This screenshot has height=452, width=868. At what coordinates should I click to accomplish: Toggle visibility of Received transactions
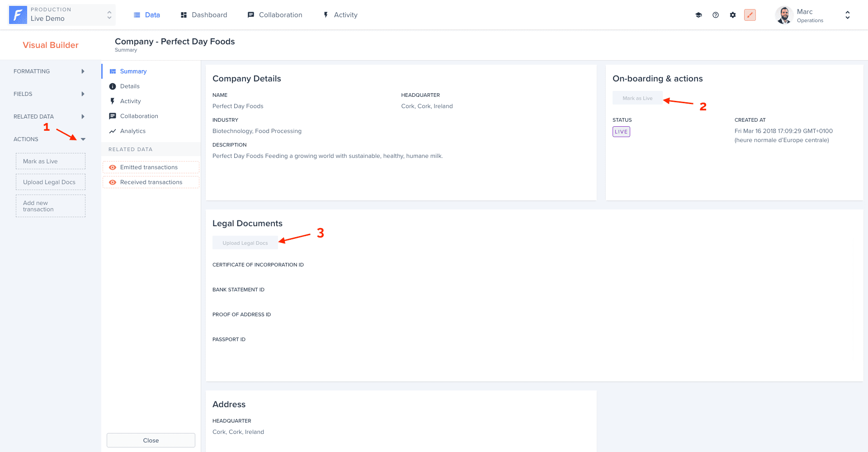pyautogui.click(x=113, y=182)
